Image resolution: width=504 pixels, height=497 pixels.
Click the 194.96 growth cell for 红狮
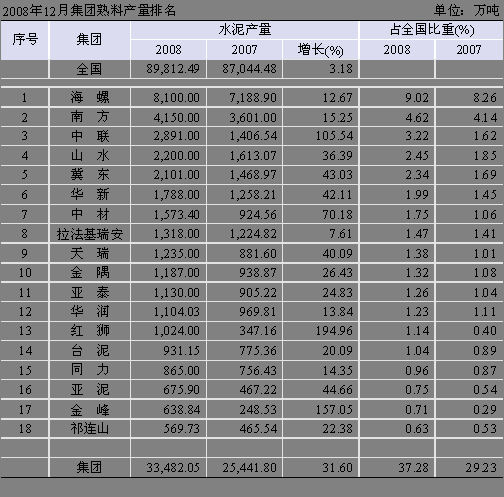(x=320, y=331)
